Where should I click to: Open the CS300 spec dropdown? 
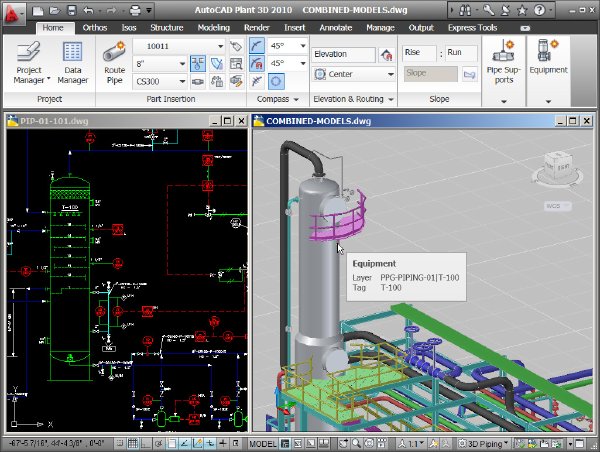pos(183,81)
